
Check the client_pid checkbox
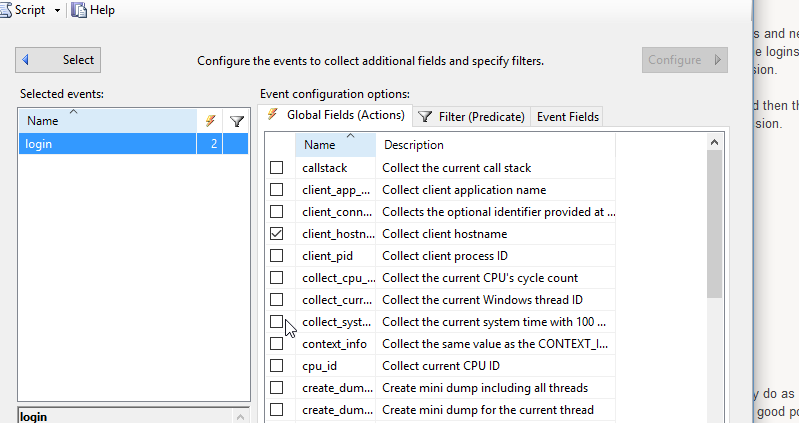(x=277, y=256)
